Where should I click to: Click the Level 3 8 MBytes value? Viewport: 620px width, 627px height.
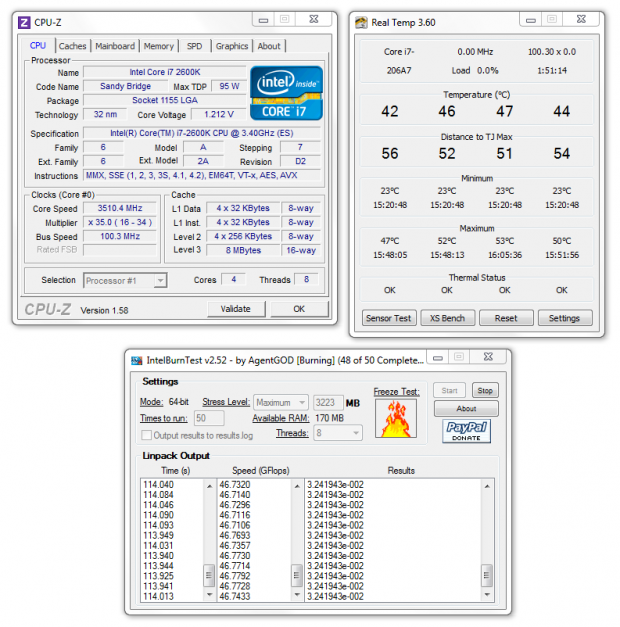coord(243,250)
